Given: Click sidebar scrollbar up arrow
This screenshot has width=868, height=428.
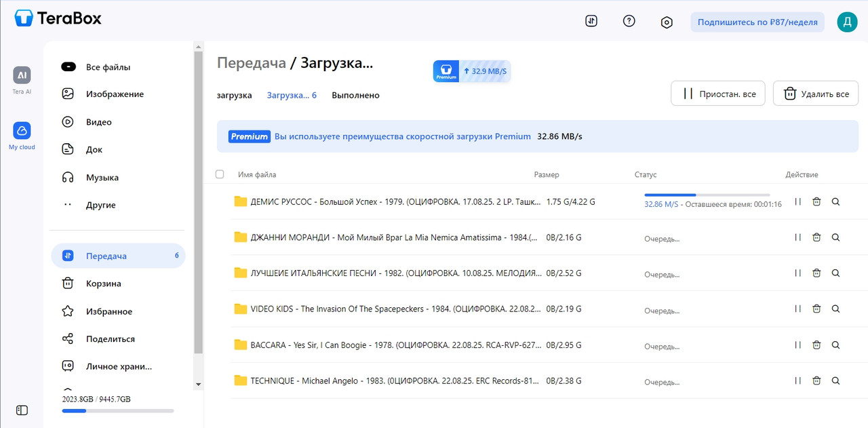Looking at the screenshot, I should [198, 47].
